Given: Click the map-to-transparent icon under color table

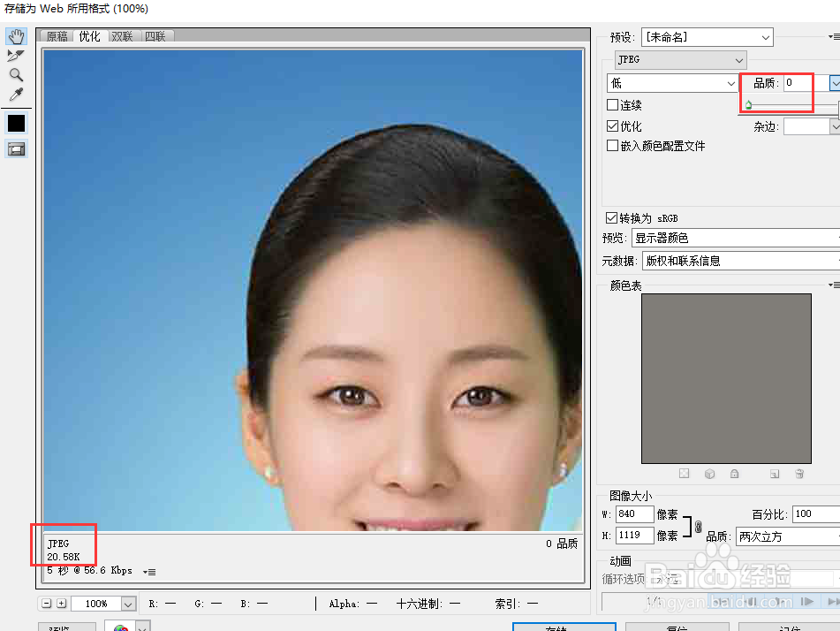Looking at the screenshot, I should click(x=685, y=474).
